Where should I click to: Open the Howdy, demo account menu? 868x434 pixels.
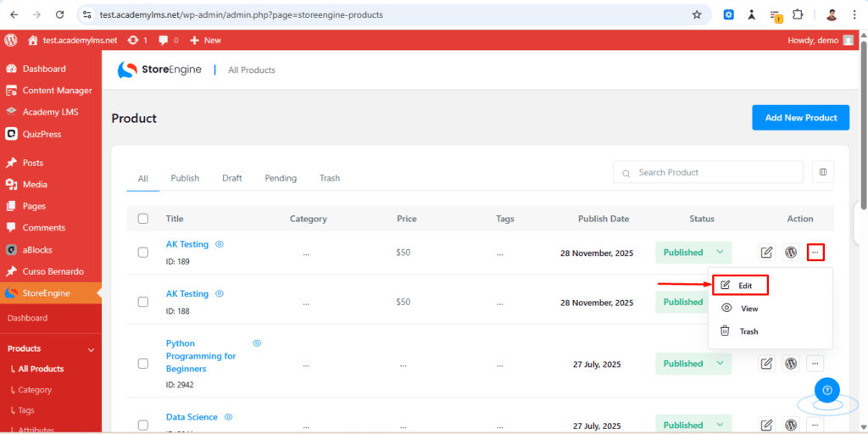(x=821, y=40)
